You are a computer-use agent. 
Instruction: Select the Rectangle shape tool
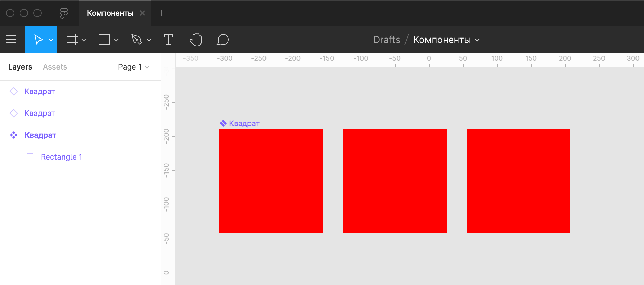click(104, 40)
